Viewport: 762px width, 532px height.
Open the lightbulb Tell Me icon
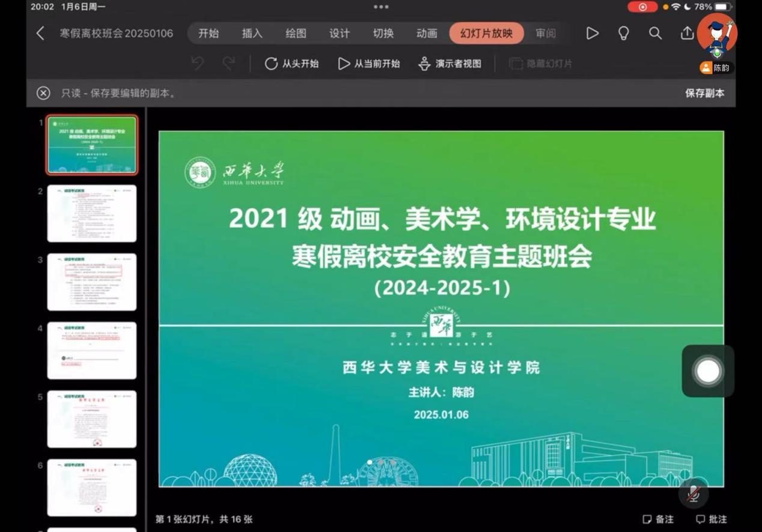(624, 34)
